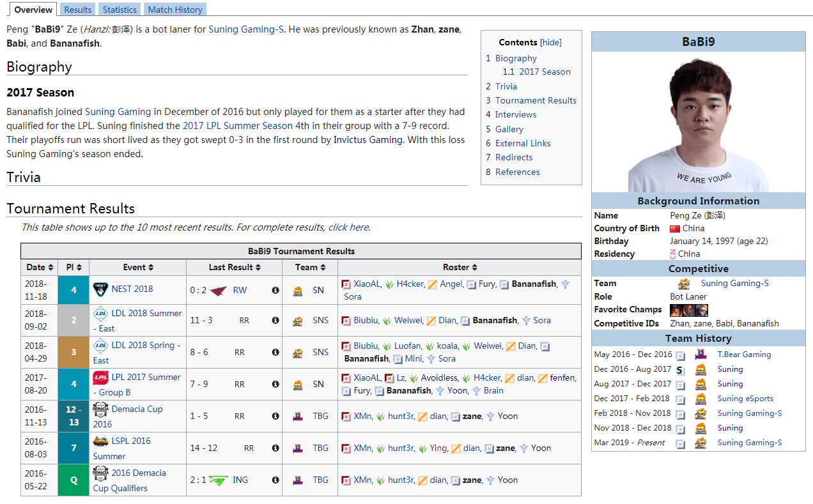Switch to the Match History tab
Screen dimensions: 813x504
[174, 10]
